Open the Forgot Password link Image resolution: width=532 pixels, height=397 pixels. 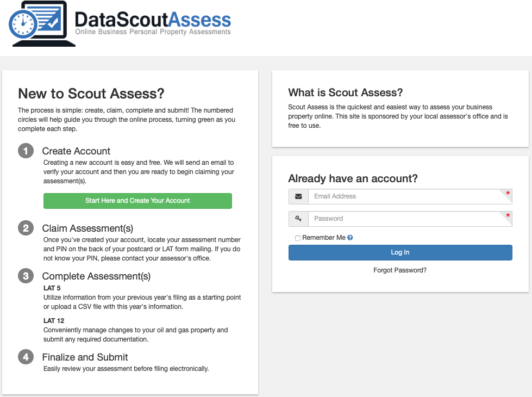click(x=400, y=270)
